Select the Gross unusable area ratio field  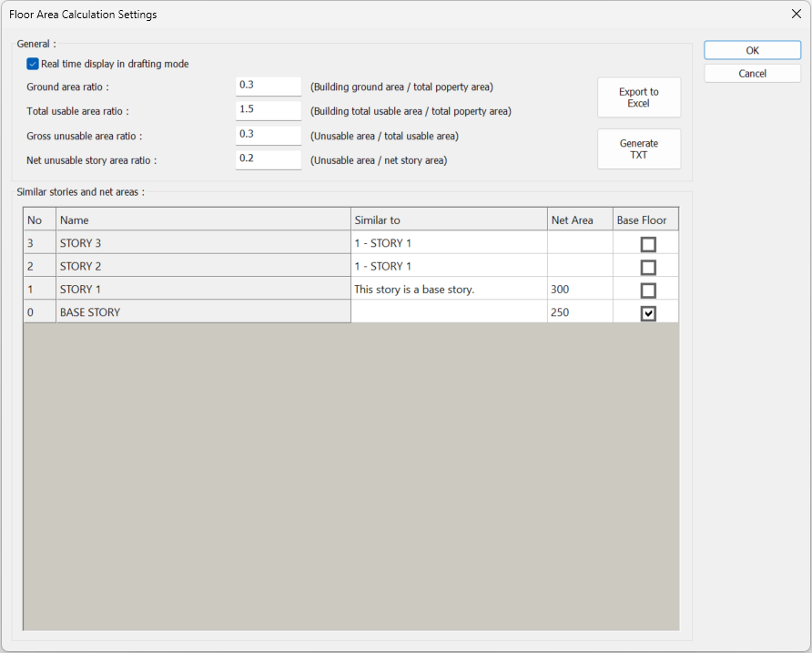[x=268, y=135]
